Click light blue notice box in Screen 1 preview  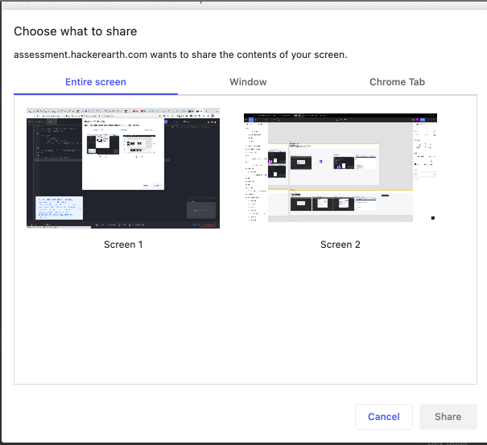click(x=59, y=208)
